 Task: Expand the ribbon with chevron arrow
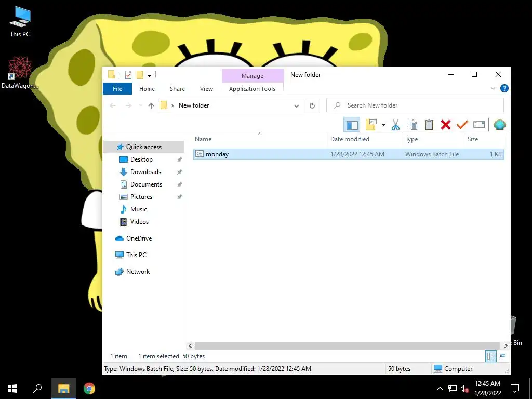pos(493,88)
